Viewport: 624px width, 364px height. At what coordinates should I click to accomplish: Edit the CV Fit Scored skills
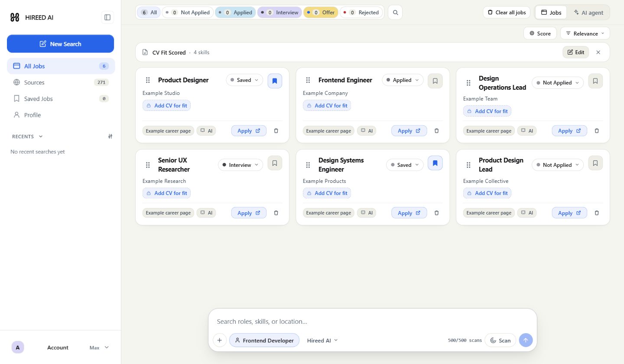pos(576,52)
